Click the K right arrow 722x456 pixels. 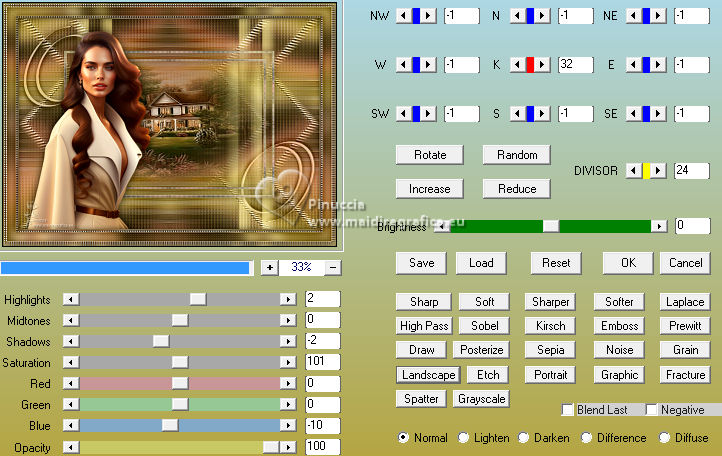point(542,64)
